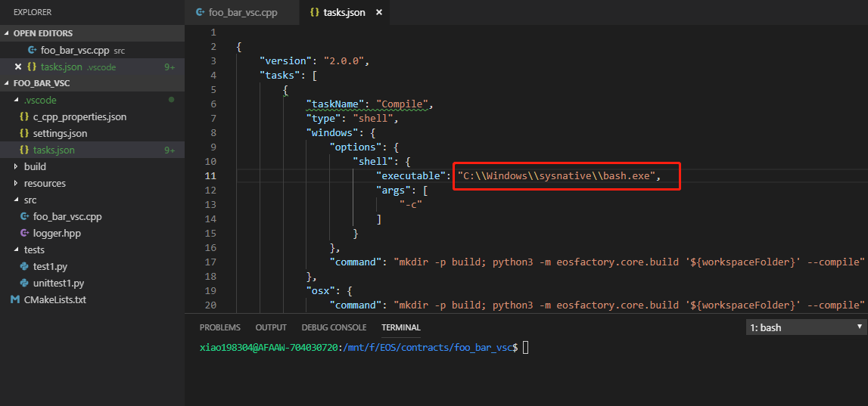
Task: Click in the terminal at the bash prompt
Action: point(525,347)
